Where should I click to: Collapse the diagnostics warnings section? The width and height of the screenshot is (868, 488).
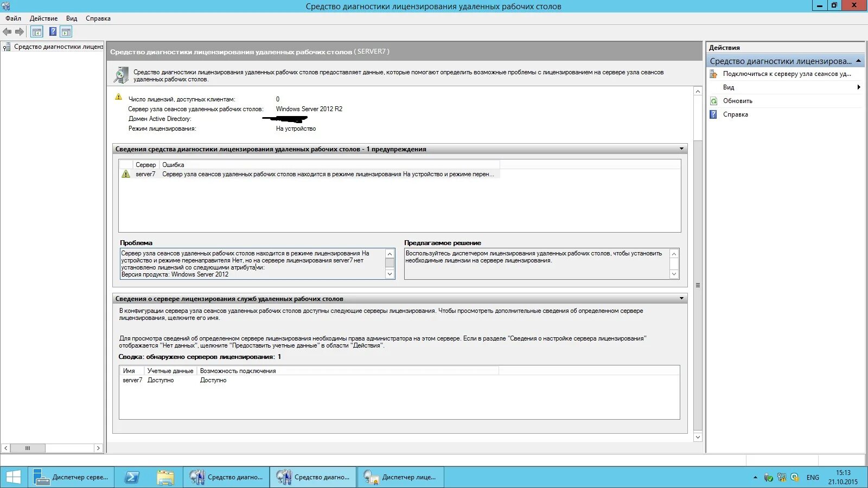coord(681,149)
